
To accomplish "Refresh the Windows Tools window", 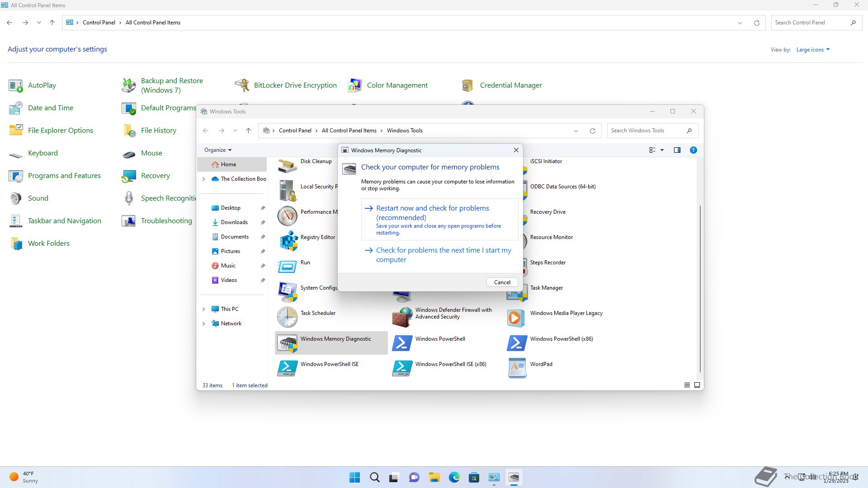I will [592, 131].
